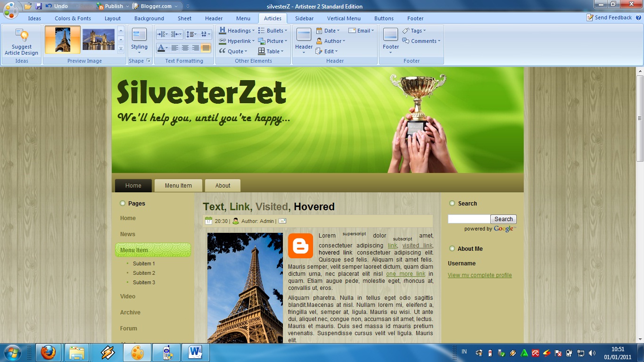Insert the Date element into the header
Viewport: 644px width, 362px height.
(x=328, y=30)
